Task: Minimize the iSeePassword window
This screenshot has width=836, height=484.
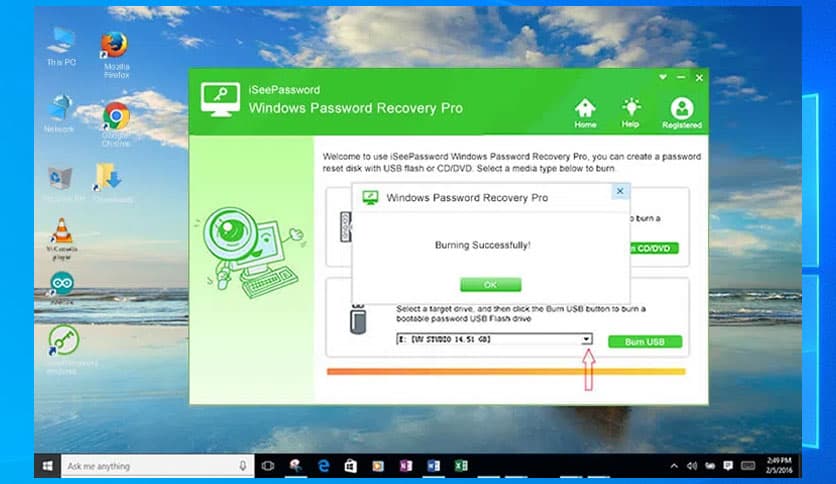Action: pyautogui.click(x=681, y=77)
